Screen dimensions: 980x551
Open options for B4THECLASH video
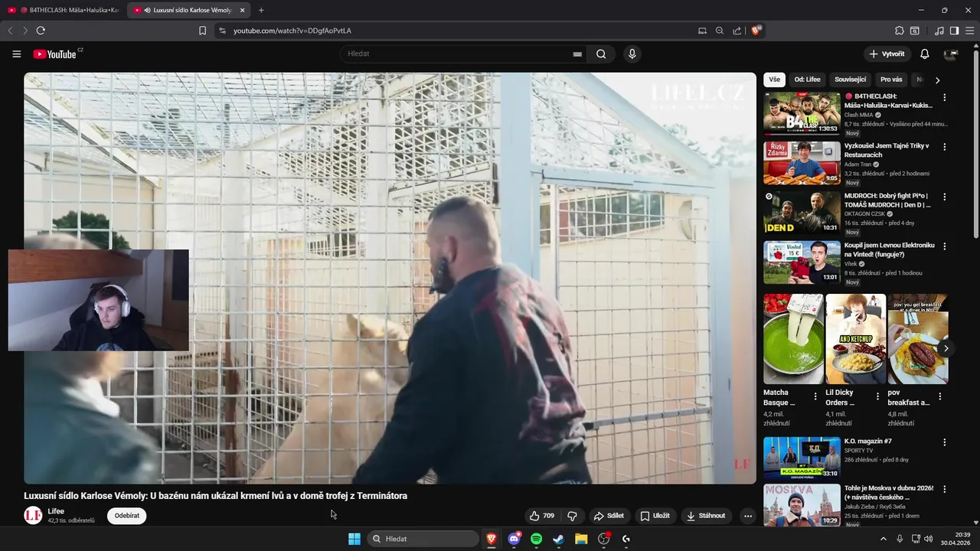tap(945, 97)
